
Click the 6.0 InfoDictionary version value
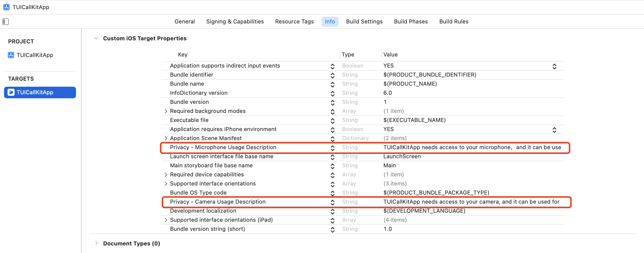(388, 93)
